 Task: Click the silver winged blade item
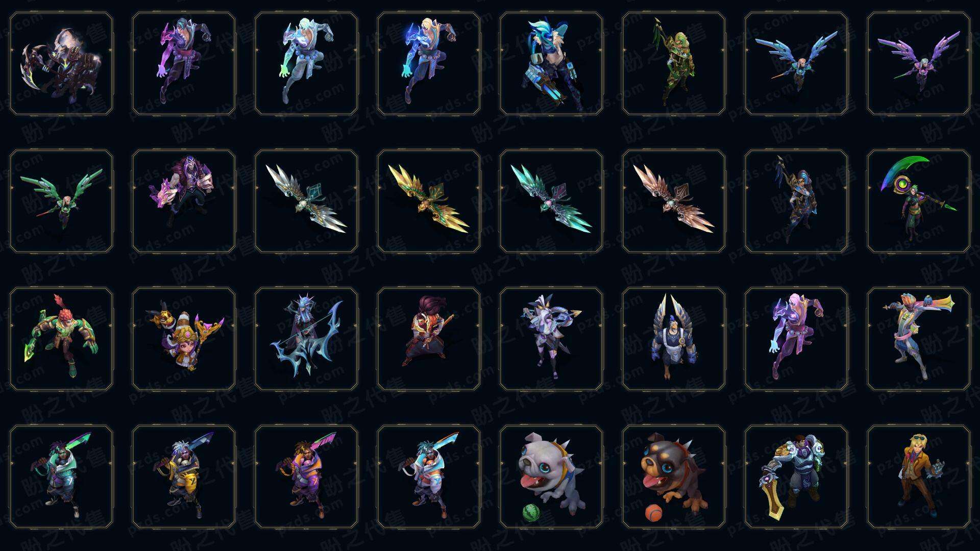[x=306, y=201]
